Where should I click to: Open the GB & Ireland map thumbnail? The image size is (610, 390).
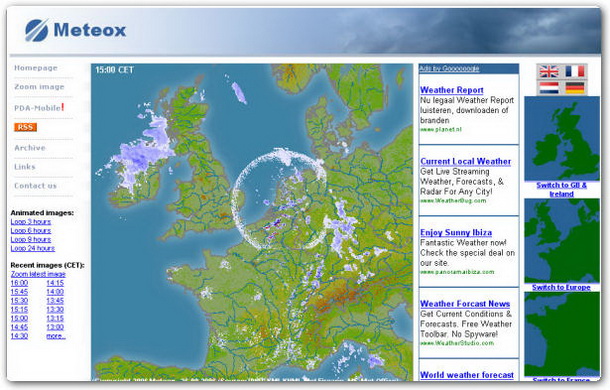click(x=562, y=139)
